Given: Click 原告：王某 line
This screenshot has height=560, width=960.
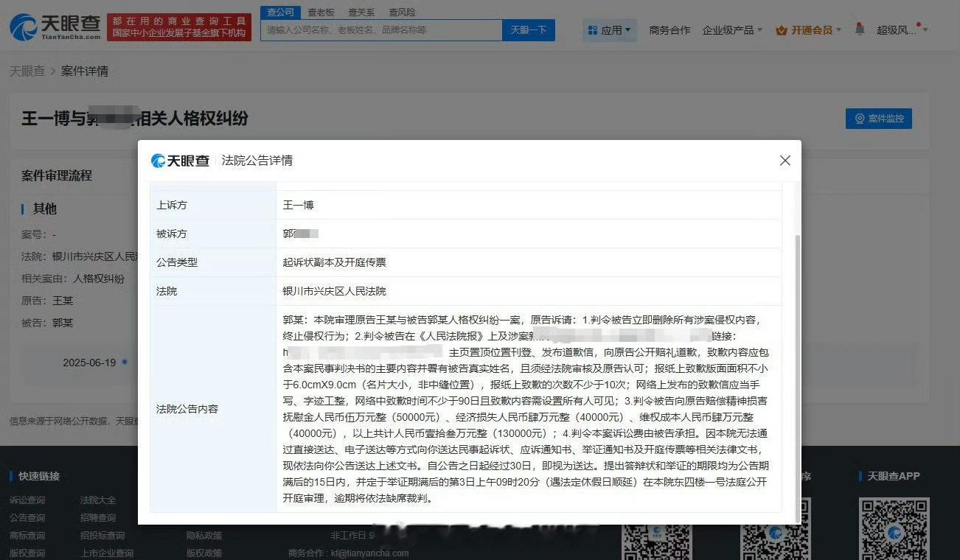Looking at the screenshot, I should 47,301.
